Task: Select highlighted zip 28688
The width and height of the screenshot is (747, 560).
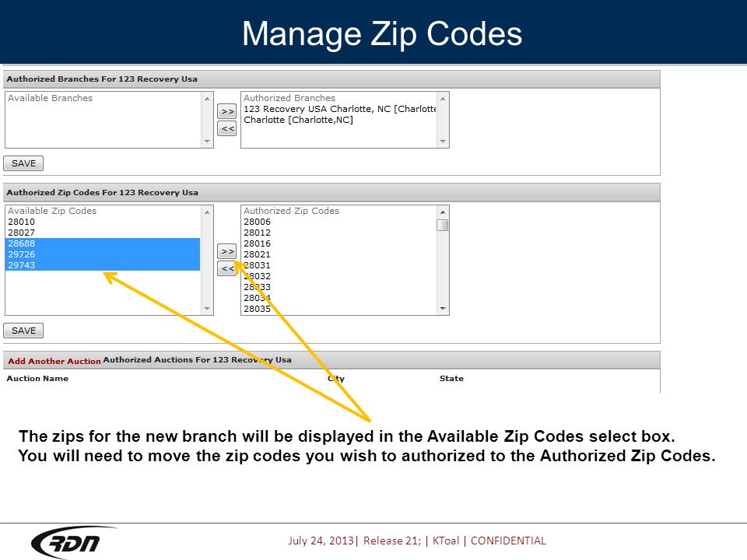Action: (x=103, y=243)
